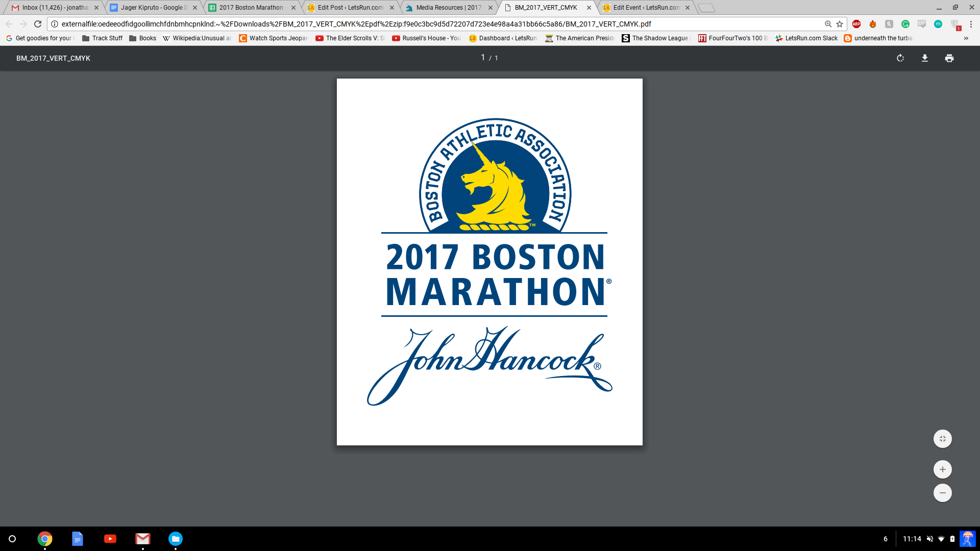980x551 pixels.
Task: Switch to the Gmail Inbox tab
Action: pos(55,8)
